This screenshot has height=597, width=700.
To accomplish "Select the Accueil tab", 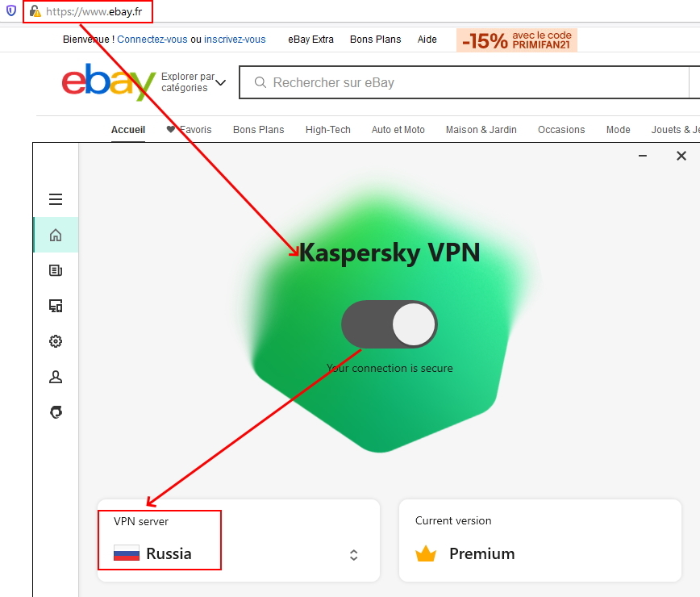I will (x=128, y=130).
